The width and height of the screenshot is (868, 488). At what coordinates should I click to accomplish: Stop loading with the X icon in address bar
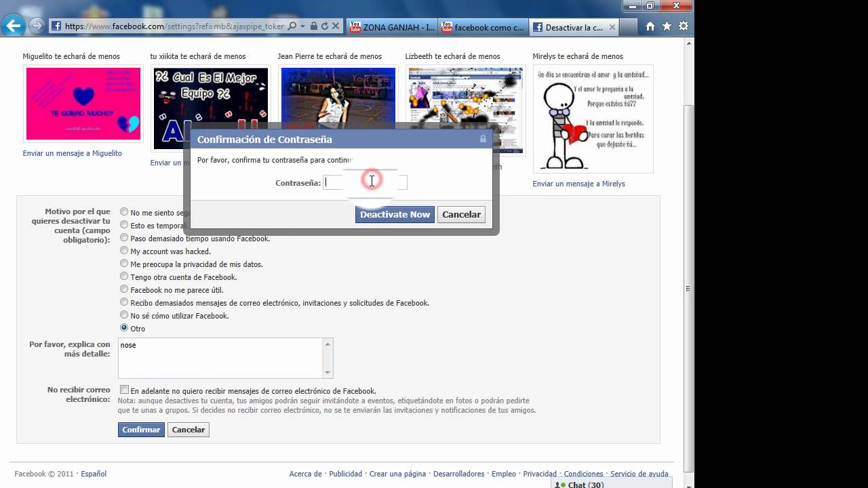point(336,26)
